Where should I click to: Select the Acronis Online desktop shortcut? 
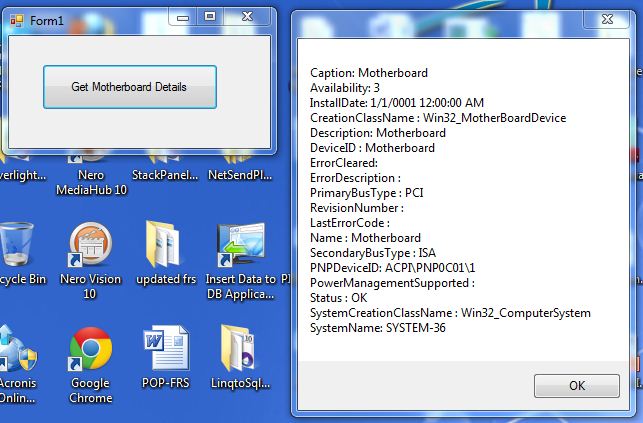(x=18, y=365)
